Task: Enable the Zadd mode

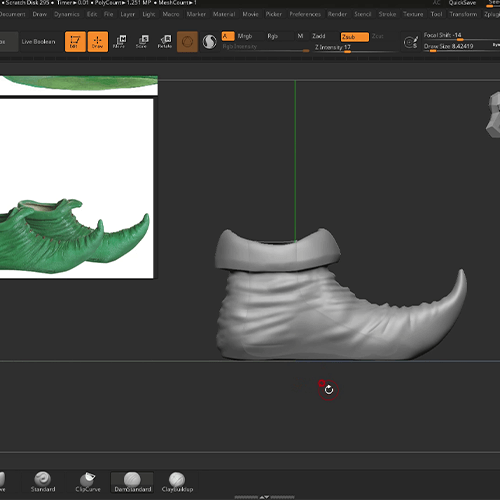Action: click(x=319, y=36)
